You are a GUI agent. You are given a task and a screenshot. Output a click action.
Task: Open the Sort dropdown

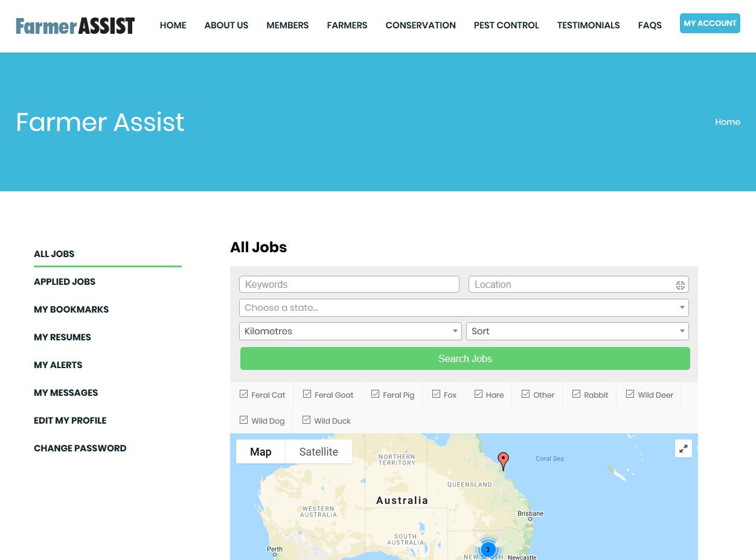click(x=577, y=331)
